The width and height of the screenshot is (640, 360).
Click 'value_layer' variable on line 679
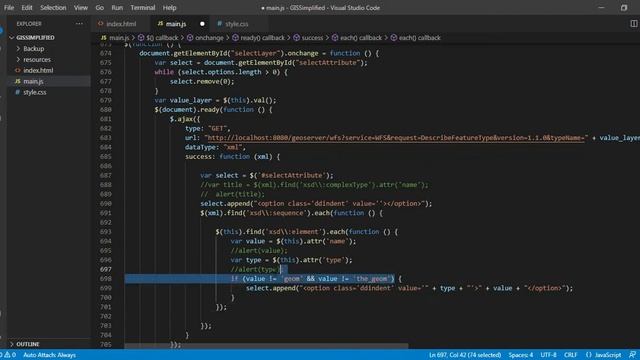point(191,100)
